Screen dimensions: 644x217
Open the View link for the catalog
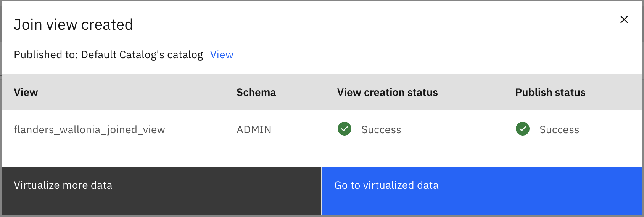click(x=222, y=55)
